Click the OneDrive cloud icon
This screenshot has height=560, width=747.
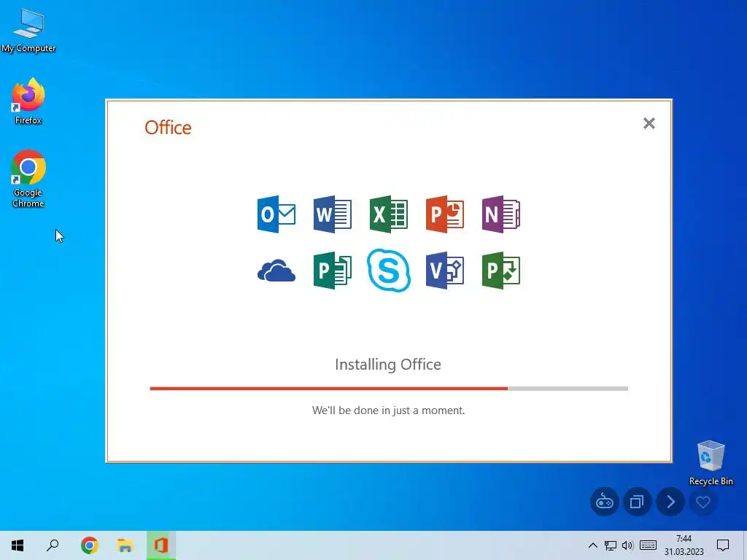click(276, 271)
